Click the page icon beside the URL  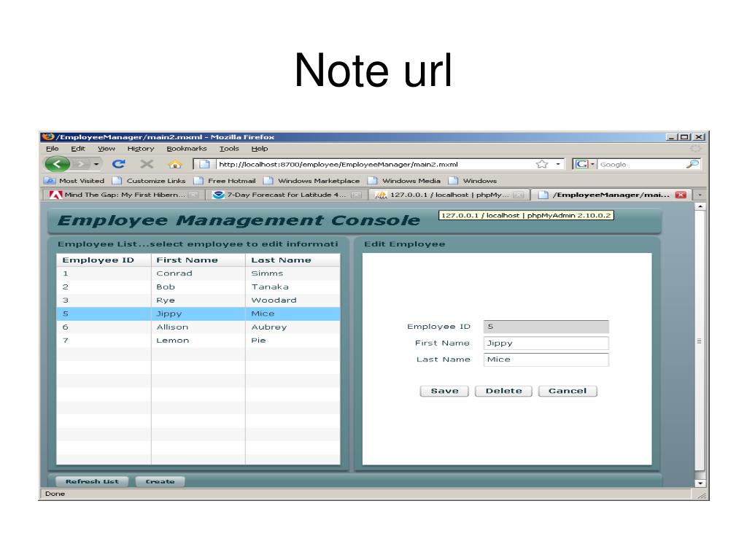click(204, 164)
